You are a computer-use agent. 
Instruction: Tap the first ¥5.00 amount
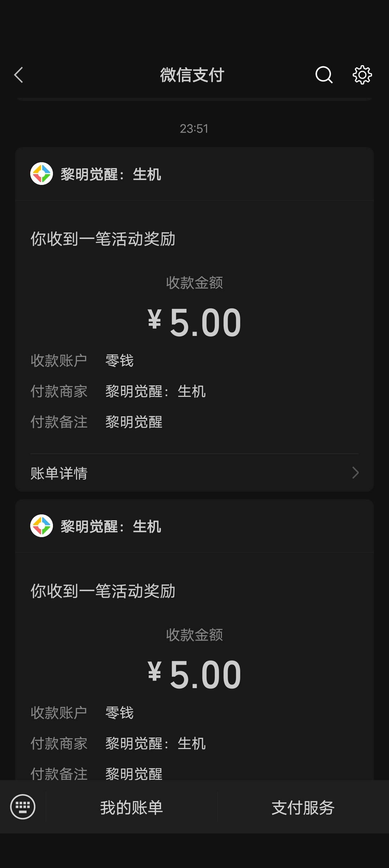194,322
